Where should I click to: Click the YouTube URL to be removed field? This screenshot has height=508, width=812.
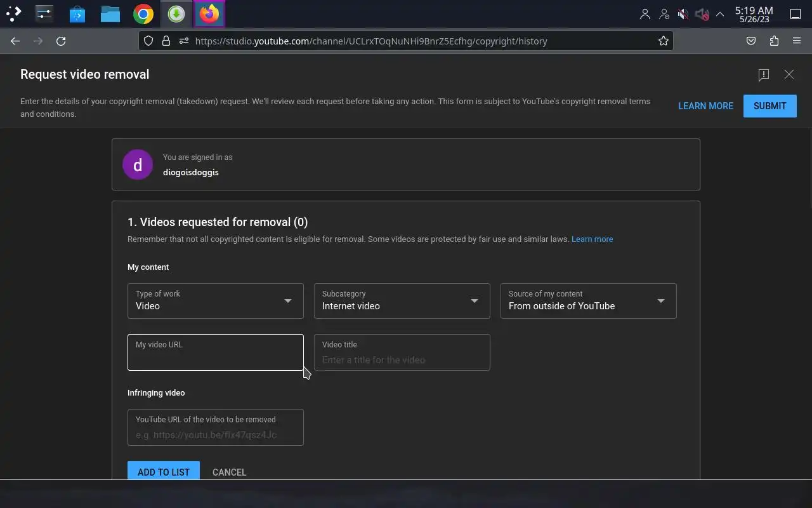(x=216, y=427)
